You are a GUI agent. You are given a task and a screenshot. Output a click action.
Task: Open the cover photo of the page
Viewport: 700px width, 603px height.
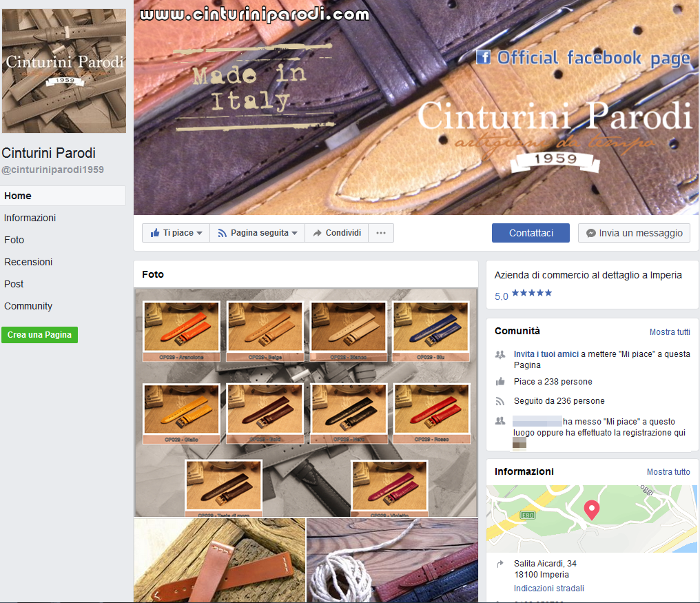pyautogui.click(x=417, y=108)
